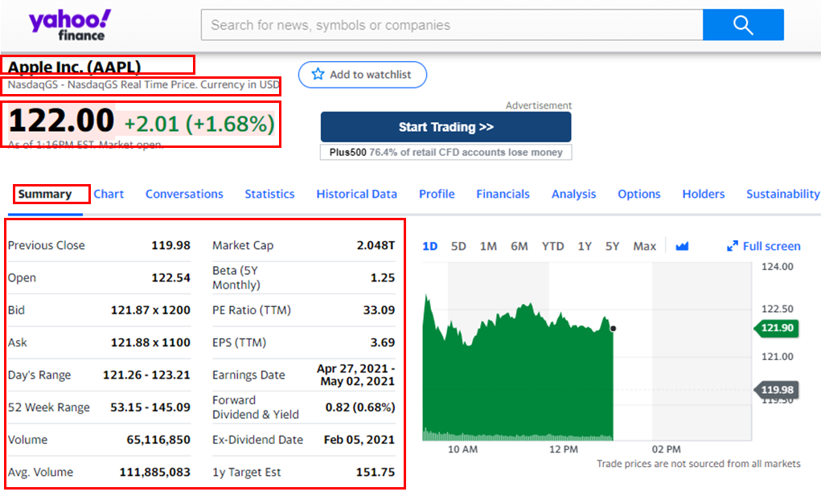Screen dimensions: 821x504
Task: Click the current price marker dot on chart
Action: pos(613,329)
